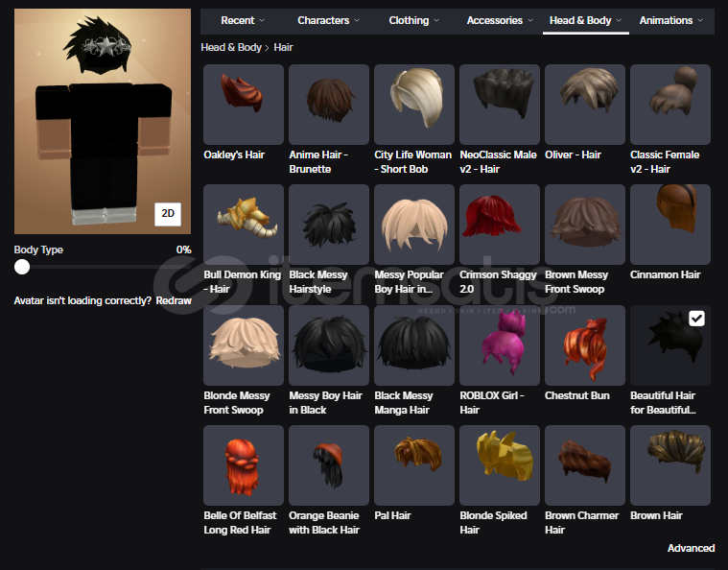Click the Pal Hair name label
Viewport: 728px width, 570px height.
[392, 515]
